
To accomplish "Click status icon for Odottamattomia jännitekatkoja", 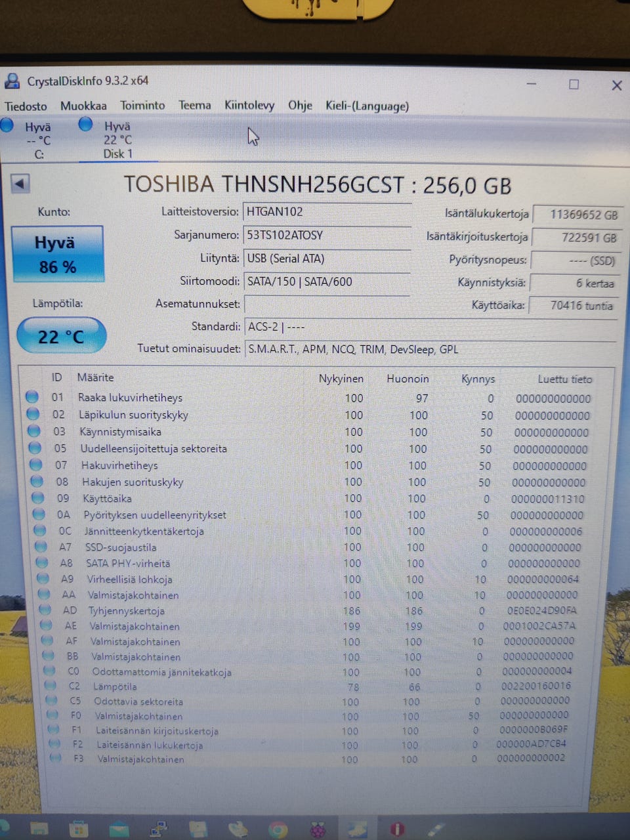I will [x=49, y=671].
